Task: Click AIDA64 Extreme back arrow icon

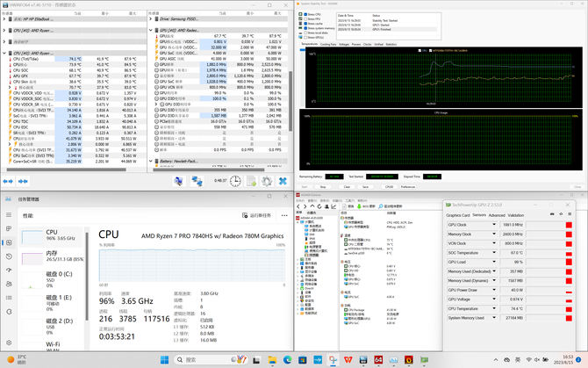Action: 298,206
